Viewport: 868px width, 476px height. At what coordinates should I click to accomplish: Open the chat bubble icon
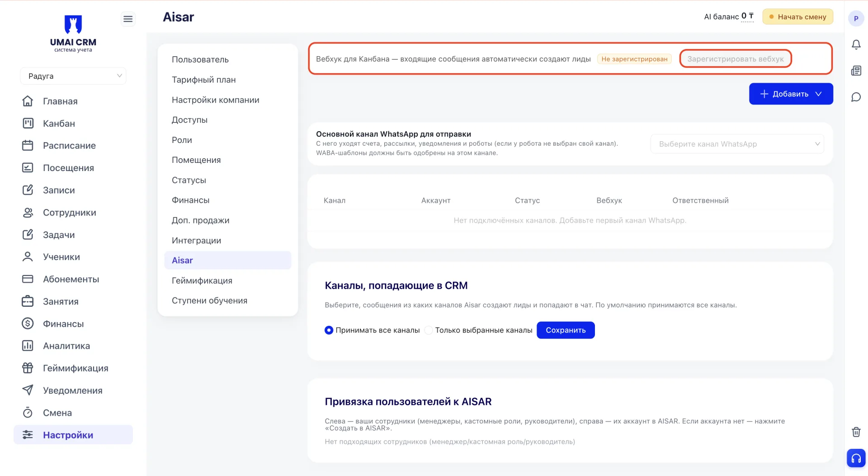tap(856, 97)
